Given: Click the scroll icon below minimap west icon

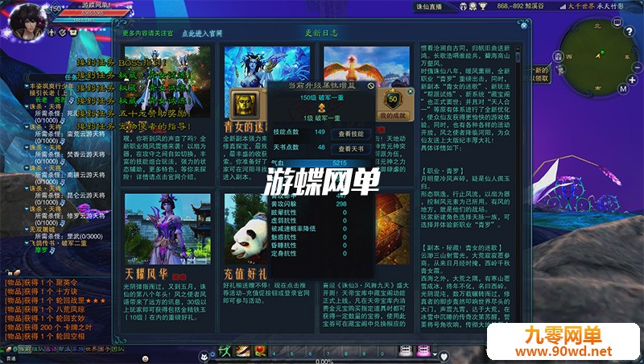Looking at the screenshot, I should pos(559,69).
